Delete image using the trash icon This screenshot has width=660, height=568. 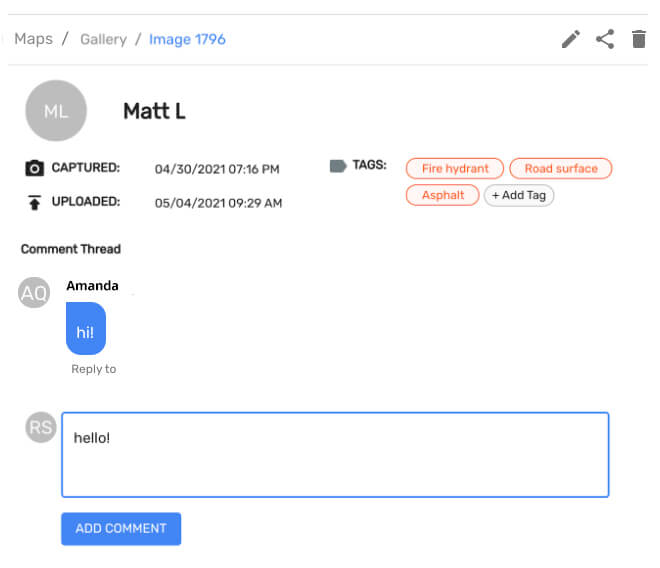point(639,39)
